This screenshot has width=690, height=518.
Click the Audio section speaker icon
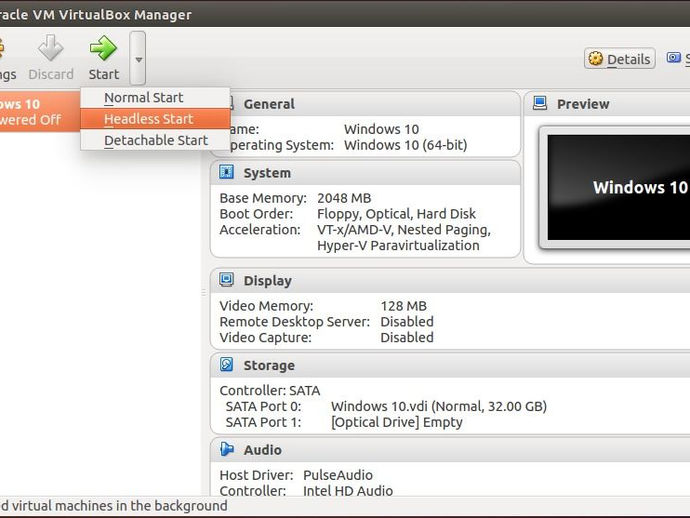point(227,449)
